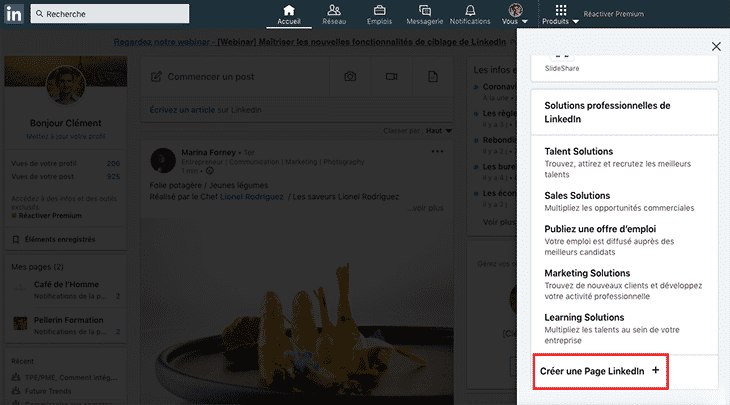Click Réactiver Premium in top bar
Screen dimensions: 730x405
coord(614,14)
